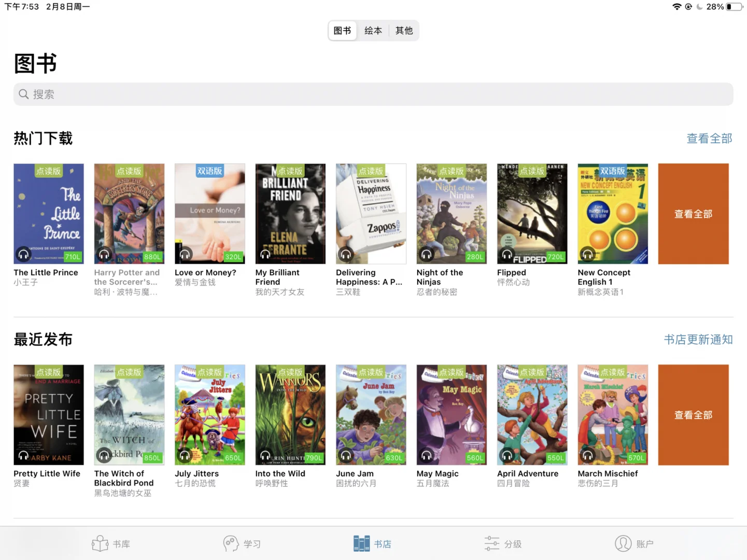Tap the 书店 bookstore tab icon
The height and width of the screenshot is (560, 747).
point(361,543)
